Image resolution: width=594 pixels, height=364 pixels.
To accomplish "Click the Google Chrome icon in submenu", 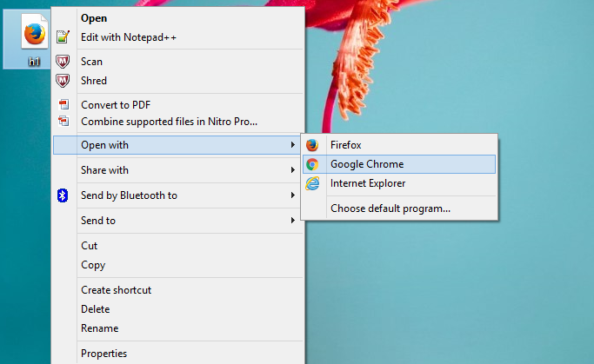I will pos(312,164).
